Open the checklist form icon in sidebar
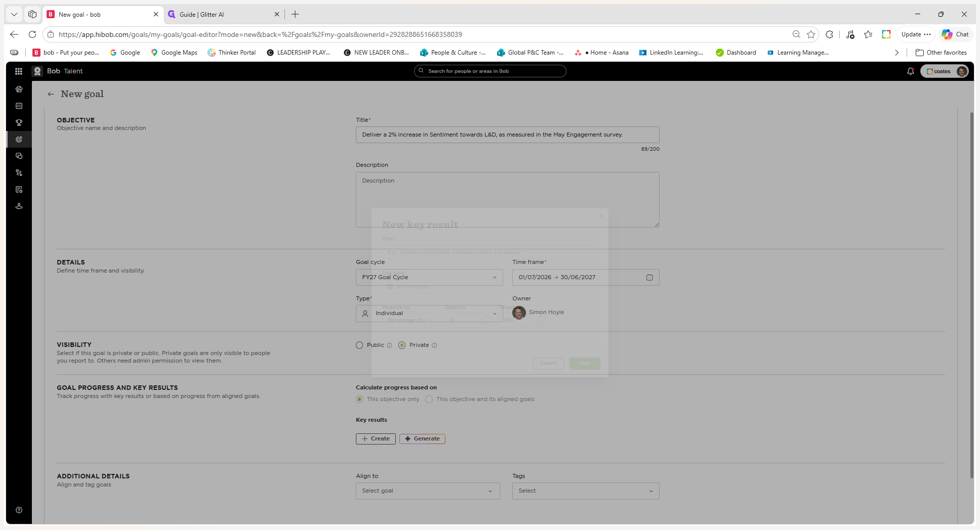The width and height of the screenshot is (980, 530). tap(19, 106)
